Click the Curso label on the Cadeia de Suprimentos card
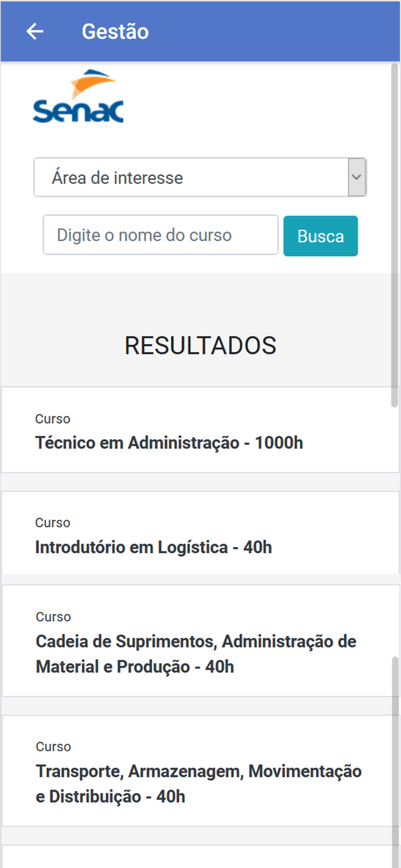401x868 pixels. (x=52, y=616)
